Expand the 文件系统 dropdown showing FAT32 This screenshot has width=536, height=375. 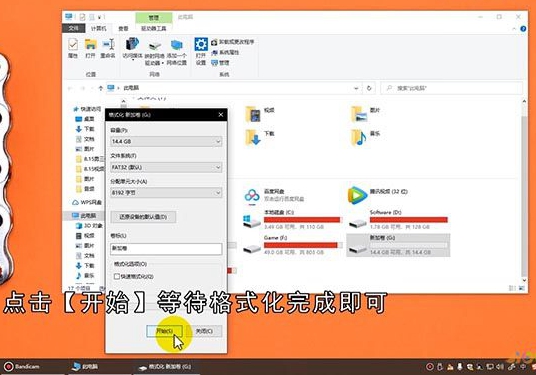[x=166, y=168]
